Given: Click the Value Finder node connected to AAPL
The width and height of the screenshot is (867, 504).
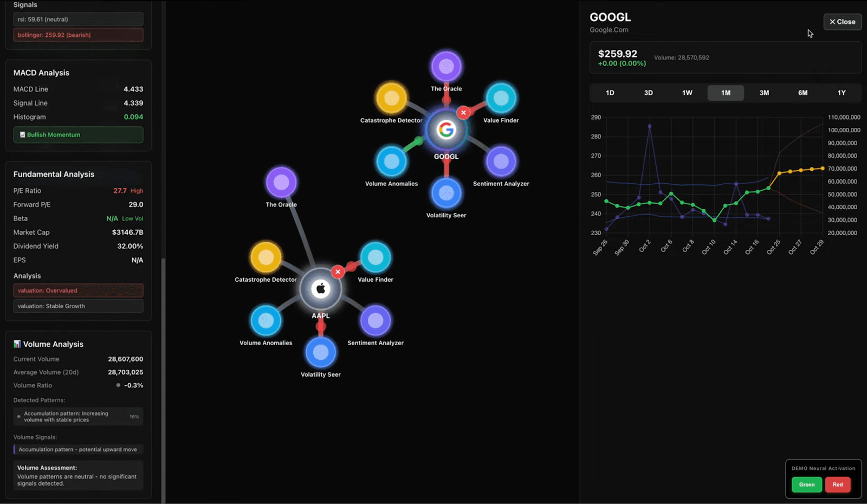Looking at the screenshot, I should pyautogui.click(x=375, y=257).
